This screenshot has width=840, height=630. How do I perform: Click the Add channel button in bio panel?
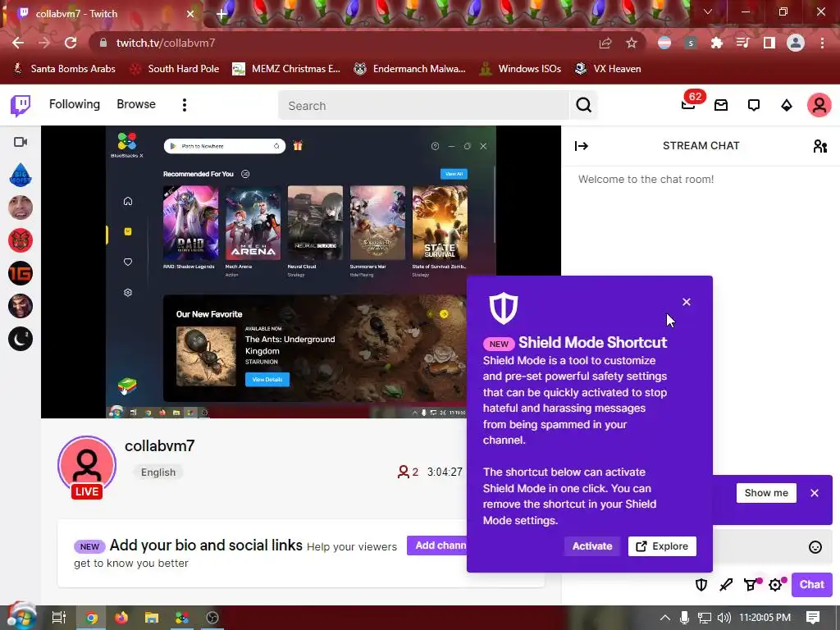coord(436,546)
